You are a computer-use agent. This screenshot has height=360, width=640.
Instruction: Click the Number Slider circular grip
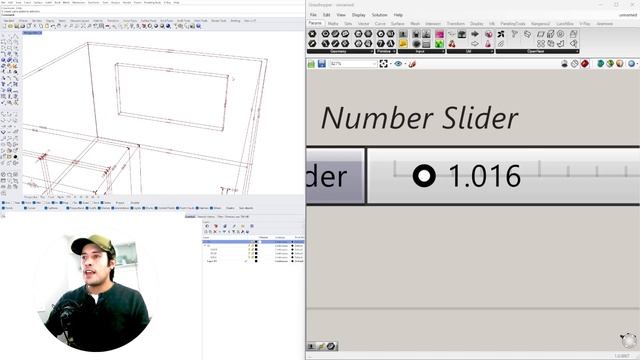pos(424,176)
